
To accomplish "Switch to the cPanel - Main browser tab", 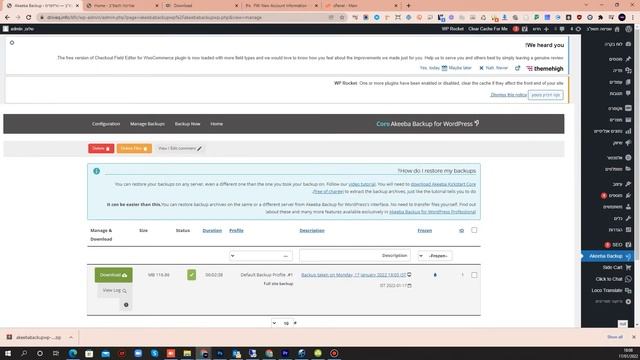I will pos(361,6).
